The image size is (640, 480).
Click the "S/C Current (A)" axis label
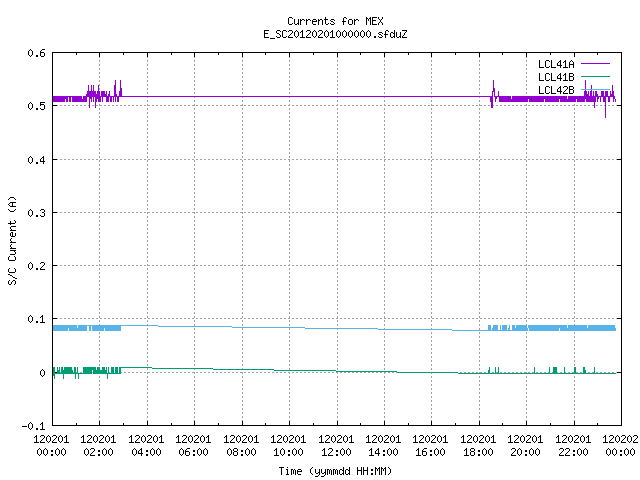tap(12, 241)
